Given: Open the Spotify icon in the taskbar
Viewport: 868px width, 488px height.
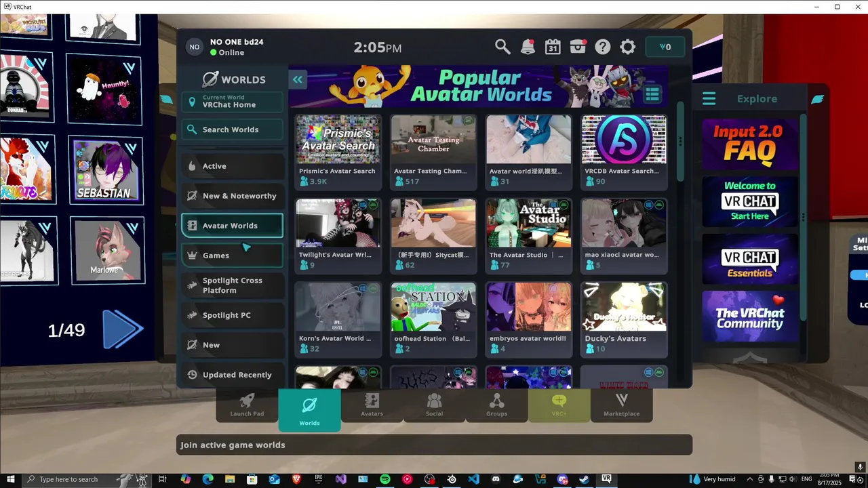Looking at the screenshot, I should click(384, 479).
